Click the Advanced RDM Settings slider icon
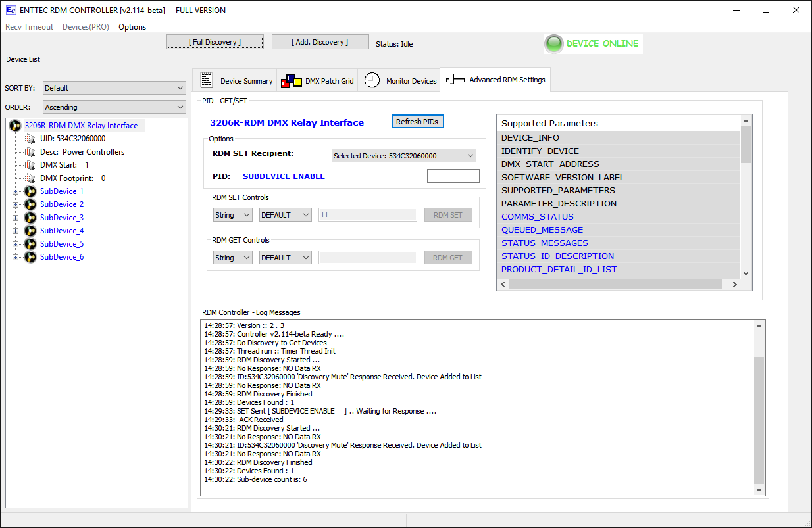Screen dimensions: 812x528 455,80
